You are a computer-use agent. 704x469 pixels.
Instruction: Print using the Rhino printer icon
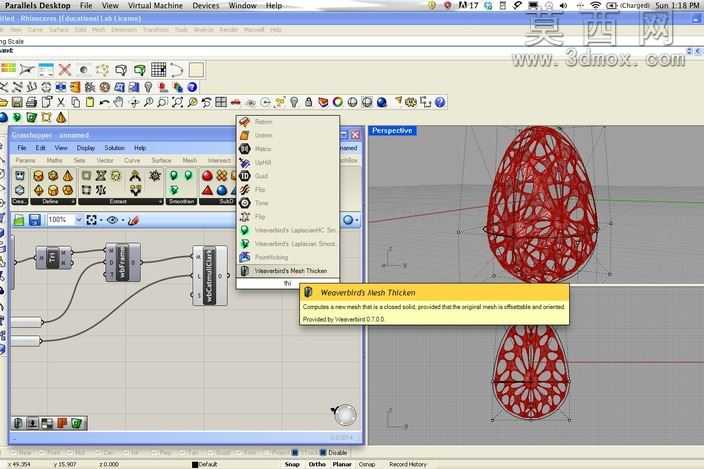(x=31, y=103)
